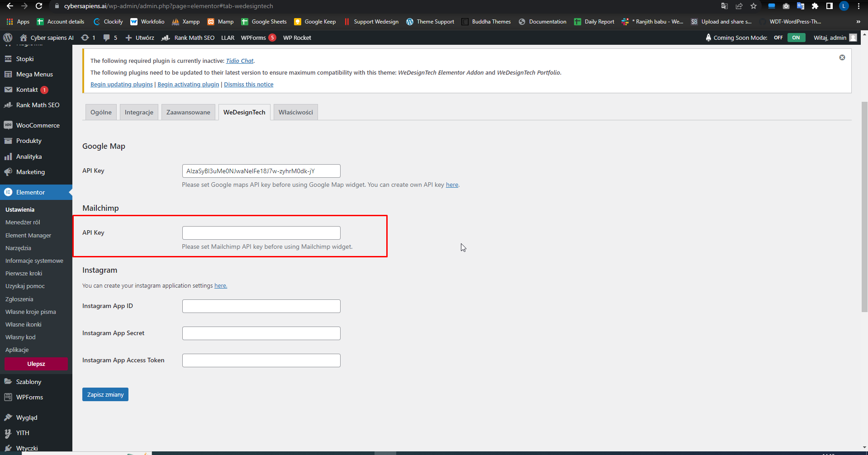868x455 pixels.
Task: Open the Apps bookmarks grid
Action: (x=18, y=22)
